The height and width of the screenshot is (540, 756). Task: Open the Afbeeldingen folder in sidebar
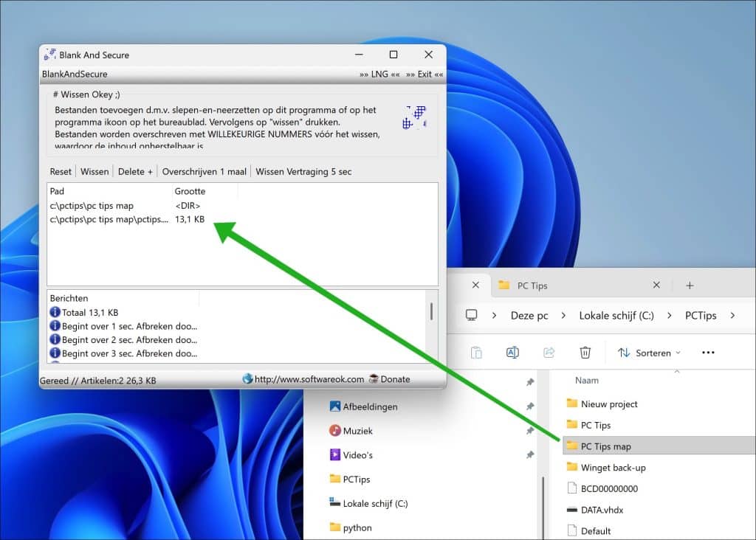[x=364, y=406]
